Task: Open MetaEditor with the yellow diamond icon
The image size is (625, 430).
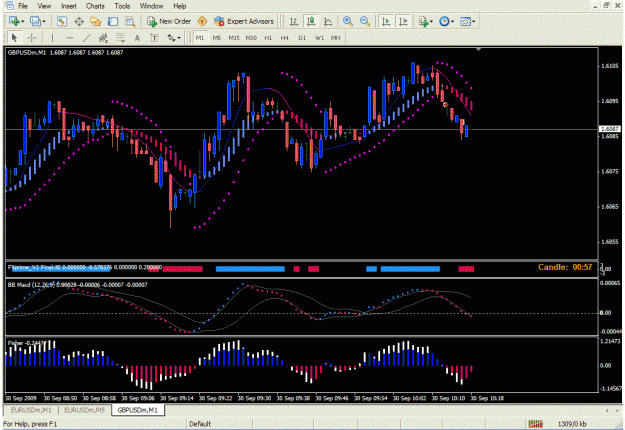Action: (x=202, y=22)
